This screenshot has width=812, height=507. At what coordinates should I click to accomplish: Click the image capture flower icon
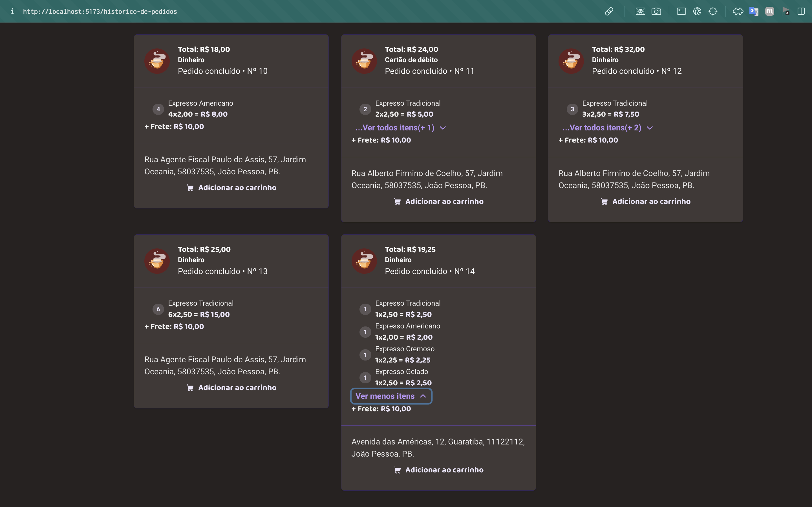click(x=640, y=11)
